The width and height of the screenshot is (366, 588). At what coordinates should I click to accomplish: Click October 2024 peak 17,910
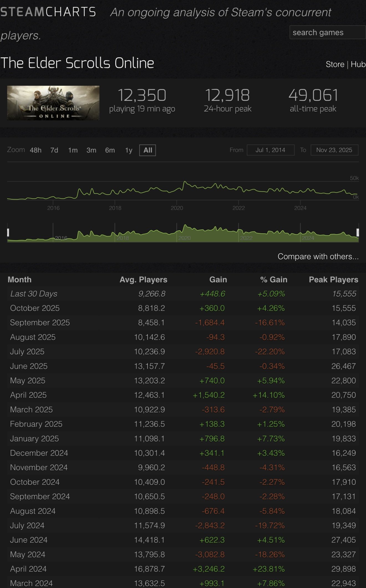pos(344,482)
